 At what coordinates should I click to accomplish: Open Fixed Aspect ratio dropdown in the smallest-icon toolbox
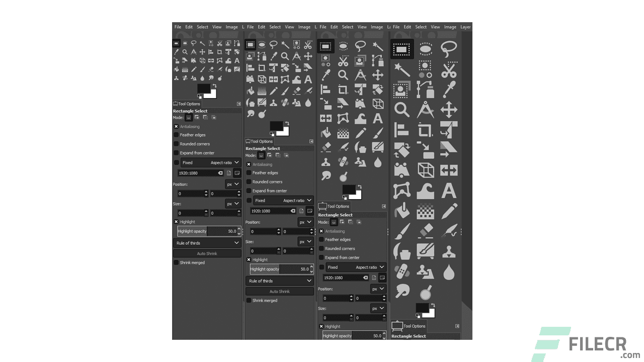(x=211, y=163)
